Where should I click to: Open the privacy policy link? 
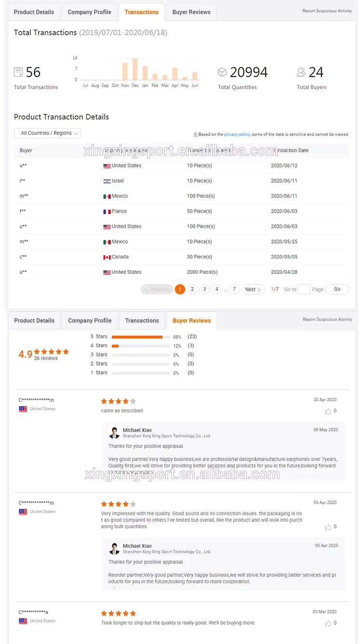pos(237,135)
